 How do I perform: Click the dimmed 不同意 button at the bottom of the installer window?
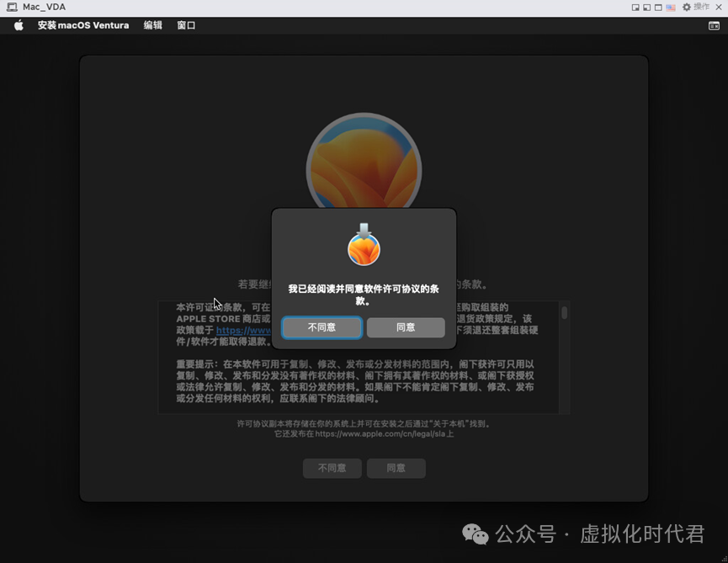(332, 468)
